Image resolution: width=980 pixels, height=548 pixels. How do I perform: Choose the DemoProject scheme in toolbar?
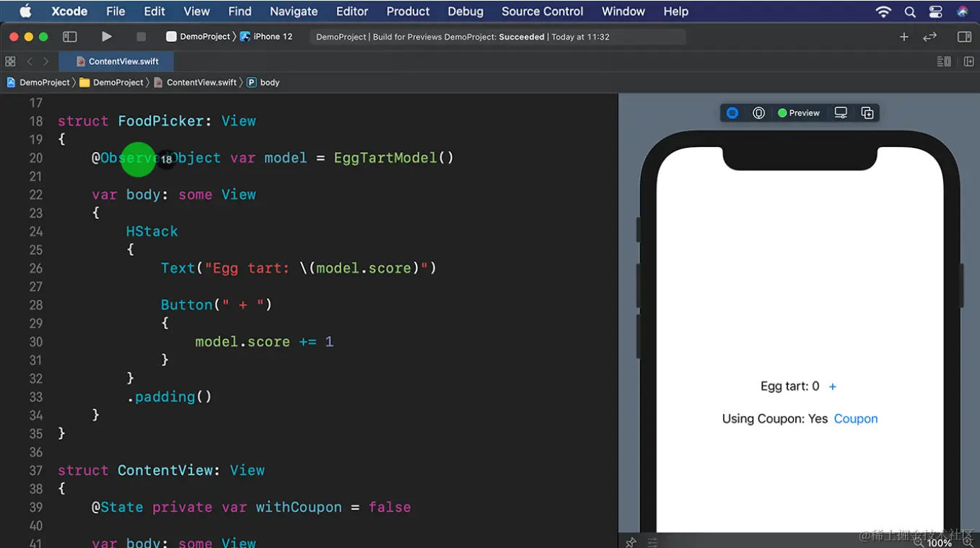tap(198, 37)
